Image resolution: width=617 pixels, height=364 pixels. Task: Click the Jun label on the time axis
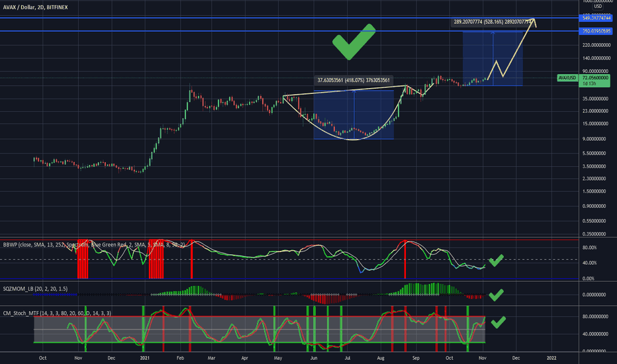pyautogui.click(x=314, y=358)
